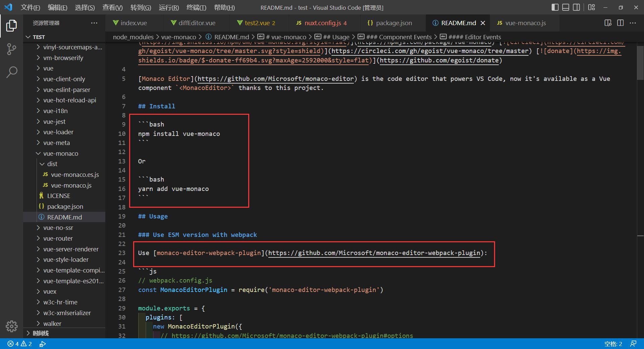Open the Search view
The image size is (644, 349).
(x=11, y=72)
